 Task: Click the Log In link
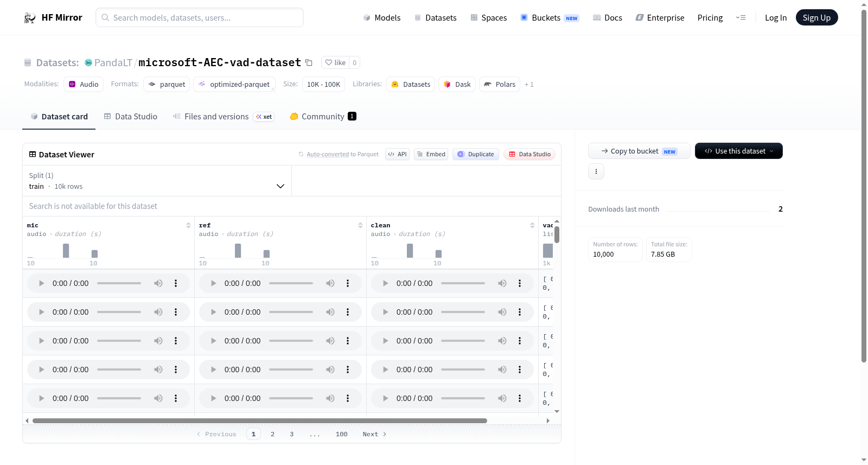pyautogui.click(x=776, y=18)
